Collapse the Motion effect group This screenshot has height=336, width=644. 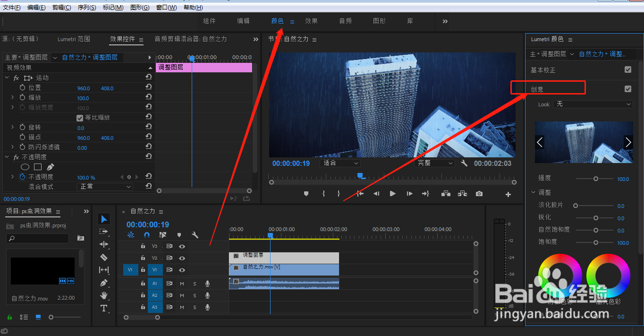pyautogui.click(x=7, y=78)
